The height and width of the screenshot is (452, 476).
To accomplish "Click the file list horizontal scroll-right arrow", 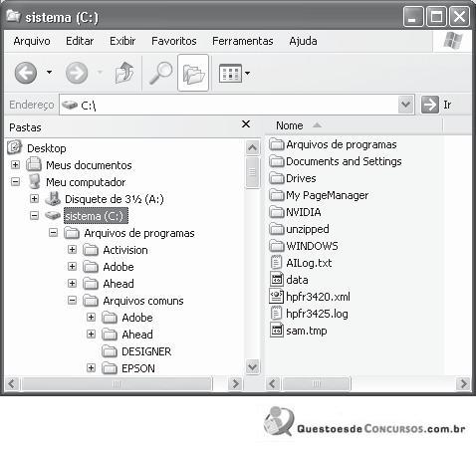I will coord(463,384).
